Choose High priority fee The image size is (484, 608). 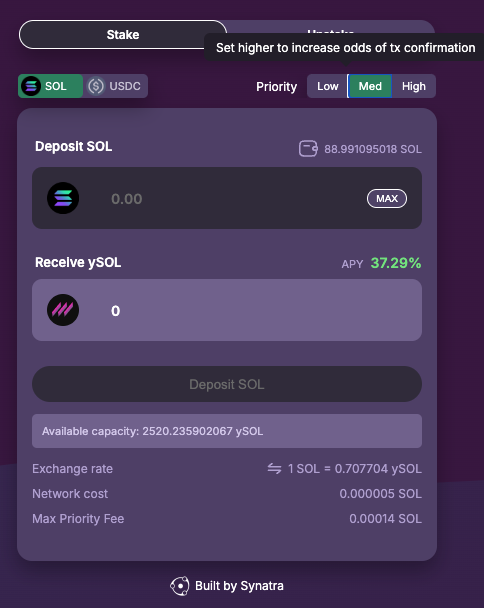pos(414,86)
